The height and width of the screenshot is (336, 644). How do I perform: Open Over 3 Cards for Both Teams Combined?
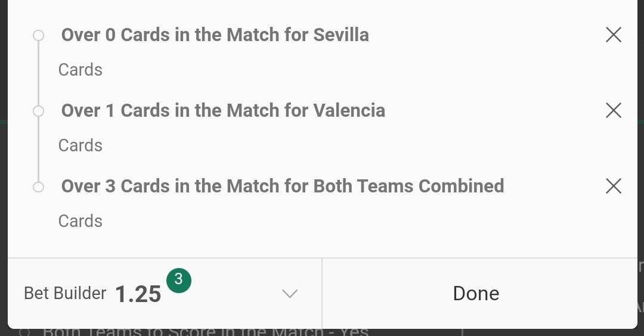coord(283,186)
